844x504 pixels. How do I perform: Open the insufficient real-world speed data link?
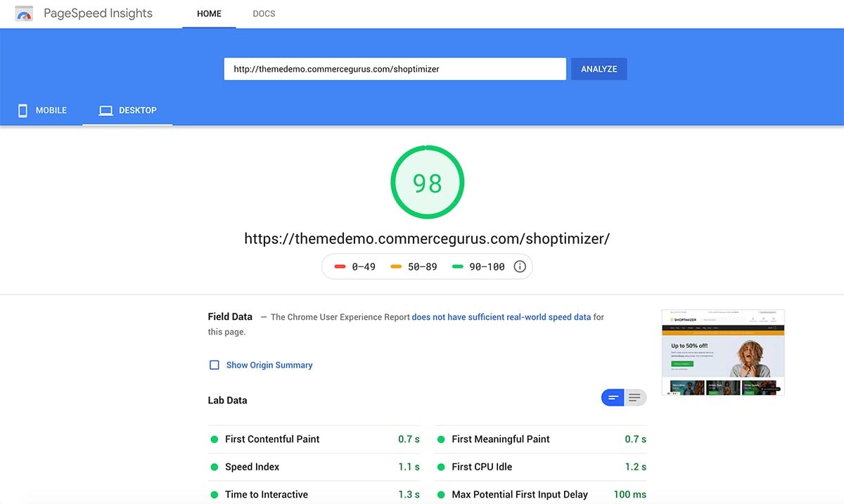[x=501, y=317]
